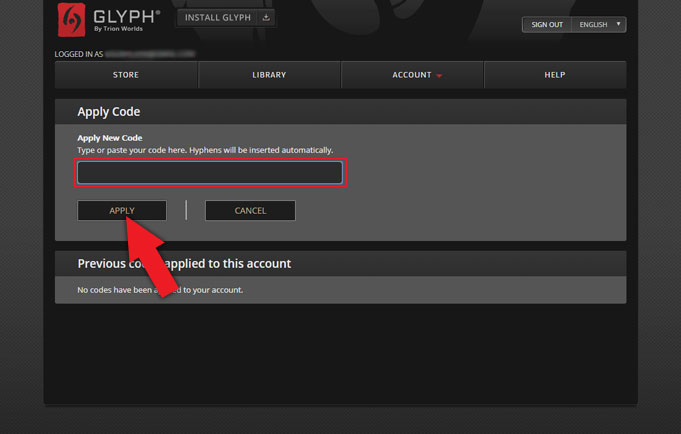Viewport: 681px width, 434px height.
Task: Open the Help tab
Action: click(555, 75)
